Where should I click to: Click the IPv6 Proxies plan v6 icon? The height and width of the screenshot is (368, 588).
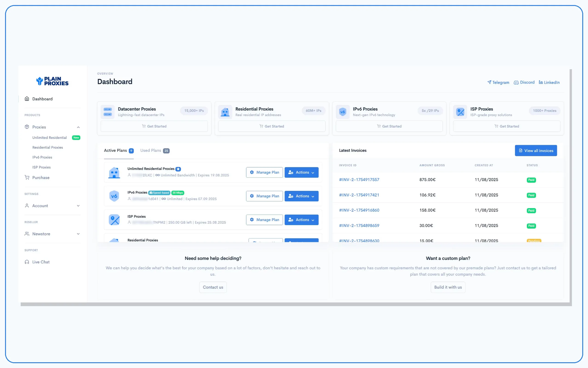coord(114,196)
